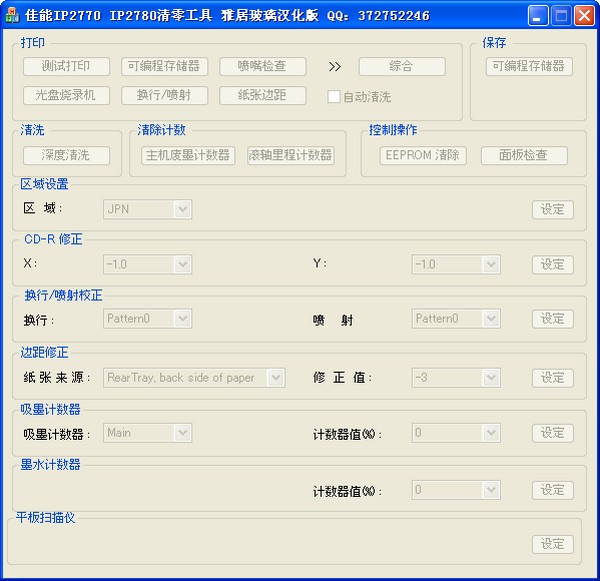Click the 面板检查 button
This screenshot has width=600, height=581.
point(523,155)
